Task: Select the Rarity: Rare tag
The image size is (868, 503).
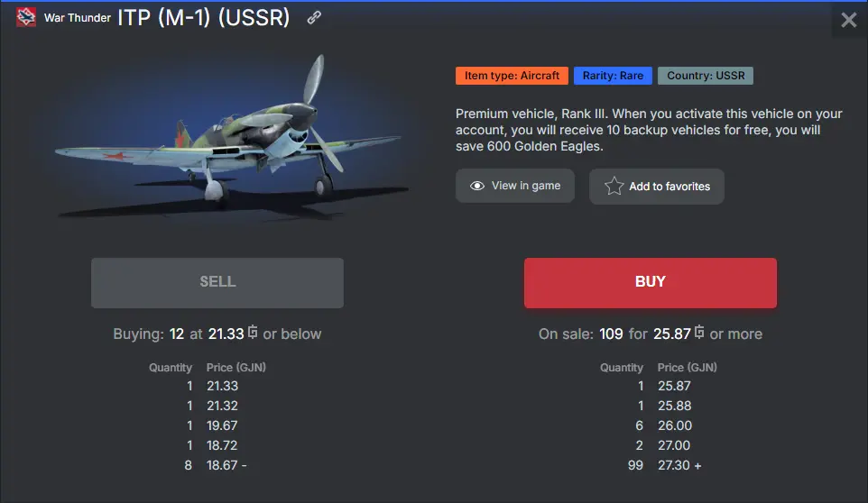Action: [613, 76]
